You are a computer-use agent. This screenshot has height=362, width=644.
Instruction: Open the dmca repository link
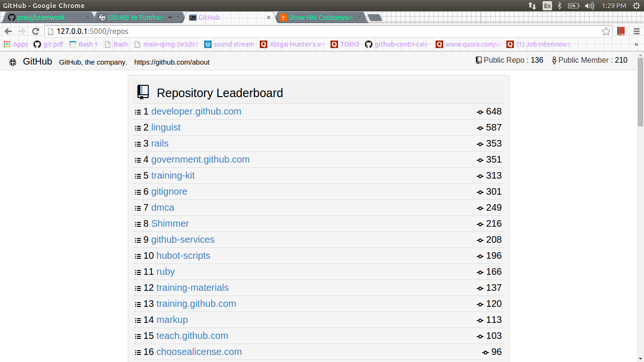[x=163, y=208]
